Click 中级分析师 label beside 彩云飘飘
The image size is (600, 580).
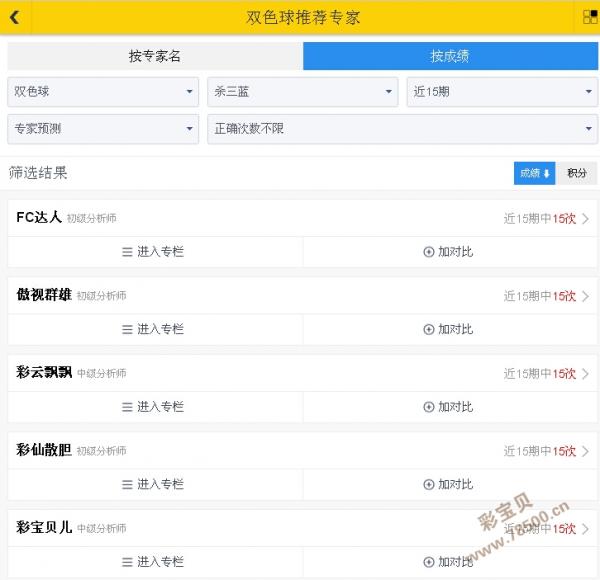(x=101, y=373)
